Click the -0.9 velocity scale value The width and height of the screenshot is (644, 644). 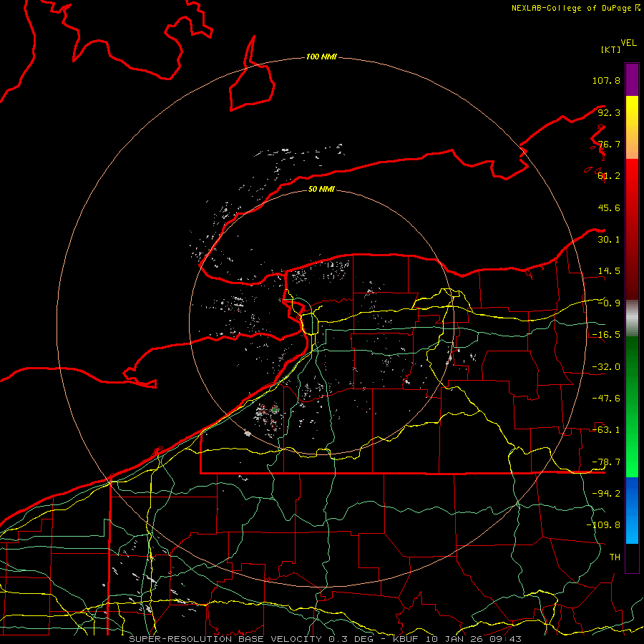(x=609, y=303)
